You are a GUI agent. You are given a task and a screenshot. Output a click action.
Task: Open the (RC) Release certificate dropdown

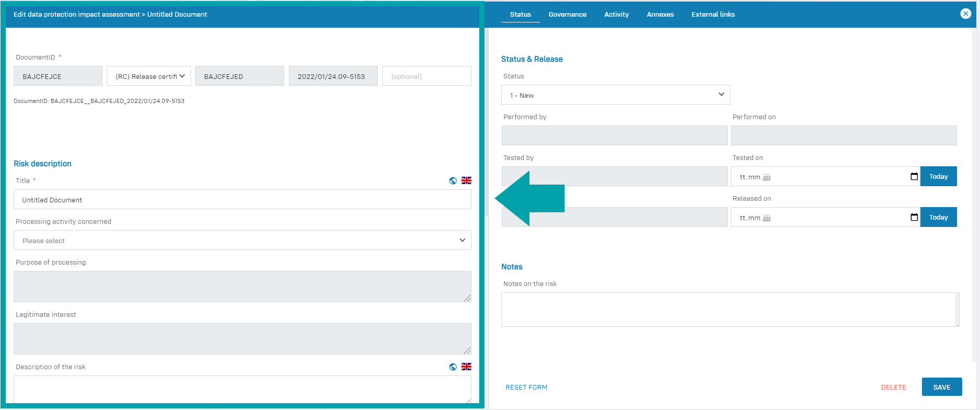point(149,76)
